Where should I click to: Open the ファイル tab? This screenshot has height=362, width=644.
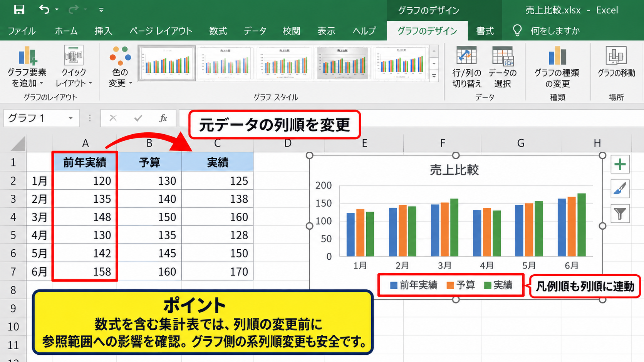coord(22,31)
